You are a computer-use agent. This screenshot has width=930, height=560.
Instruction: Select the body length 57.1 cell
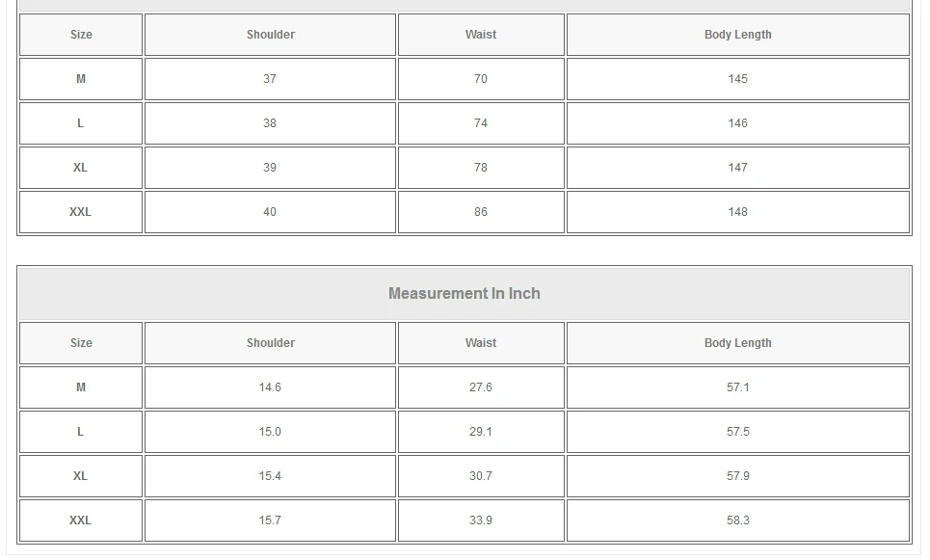737,387
